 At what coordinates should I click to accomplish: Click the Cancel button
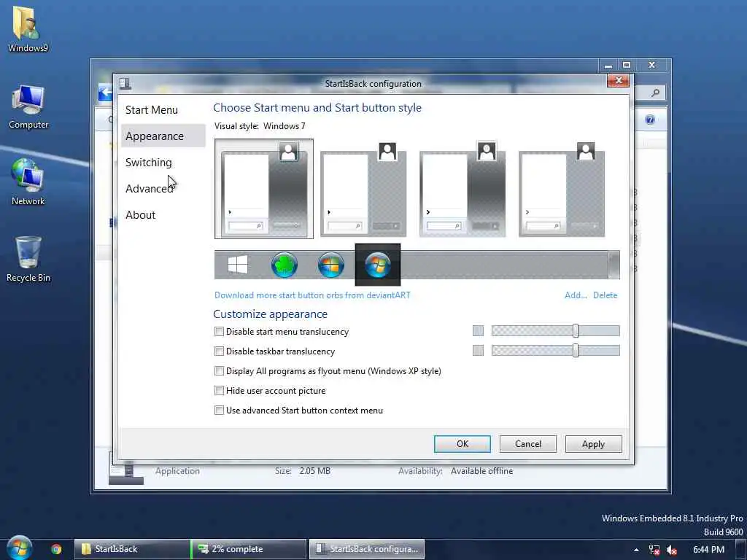[528, 444]
